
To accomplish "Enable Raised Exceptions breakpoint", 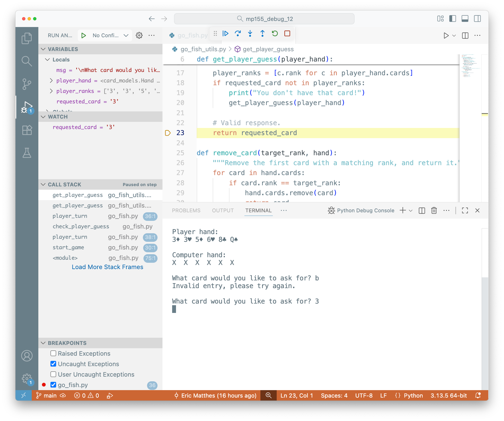I will (54, 353).
